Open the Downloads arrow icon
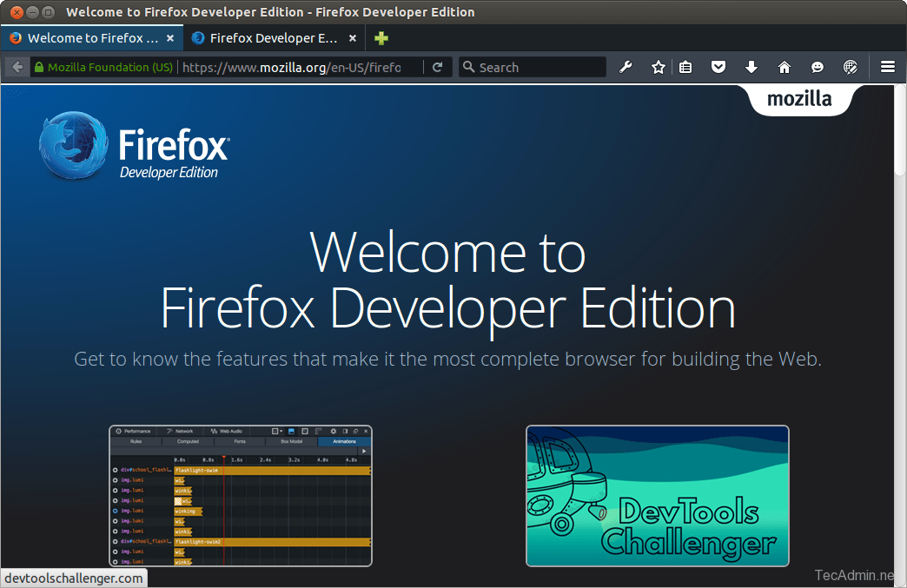907x588 pixels. (x=751, y=67)
